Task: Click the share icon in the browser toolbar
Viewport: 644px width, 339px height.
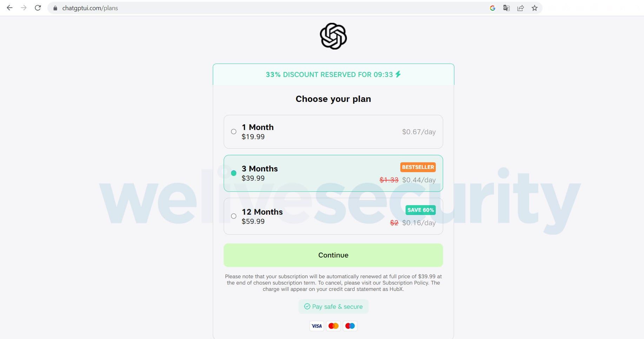Action: [x=520, y=8]
